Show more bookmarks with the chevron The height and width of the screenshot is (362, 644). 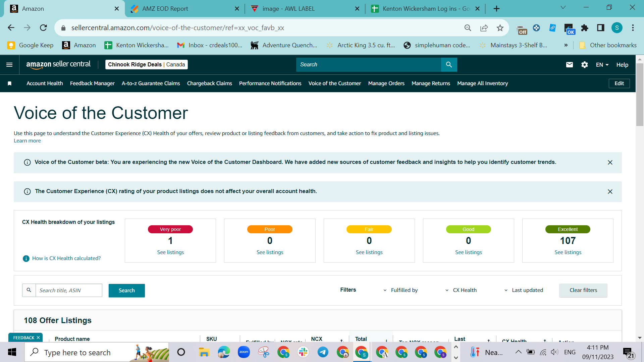click(x=566, y=45)
